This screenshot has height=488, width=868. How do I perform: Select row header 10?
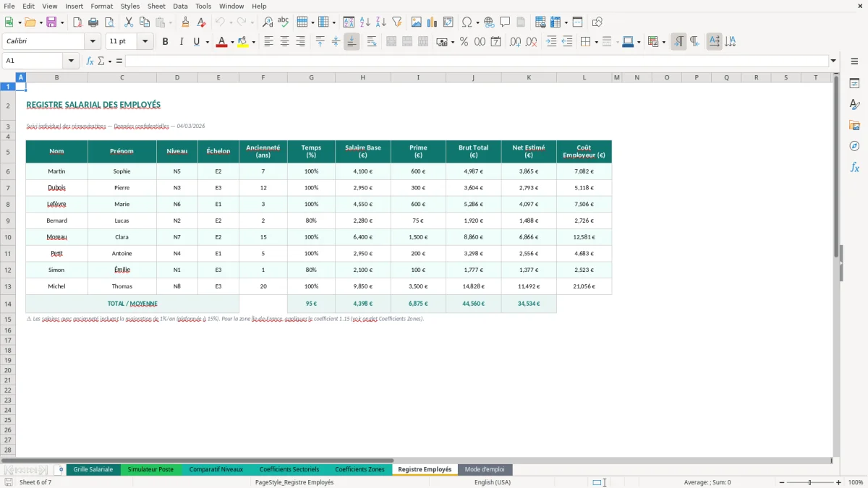(8, 237)
